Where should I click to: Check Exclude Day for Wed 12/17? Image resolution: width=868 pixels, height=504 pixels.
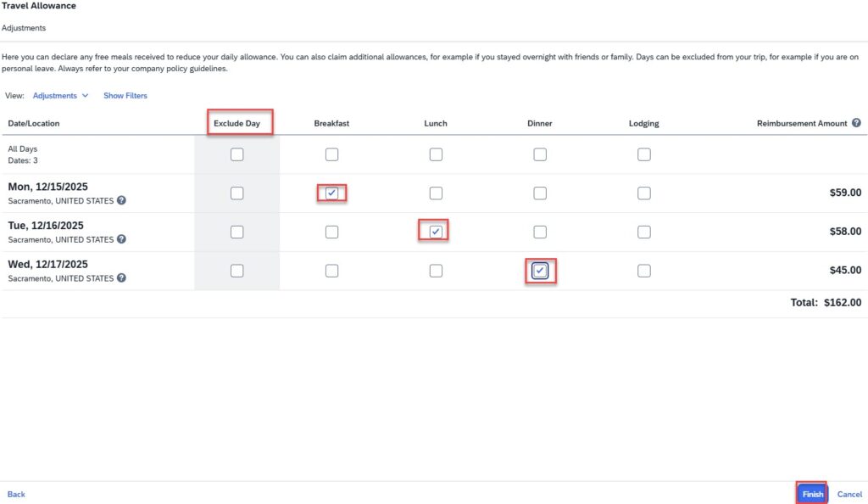[x=236, y=270]
